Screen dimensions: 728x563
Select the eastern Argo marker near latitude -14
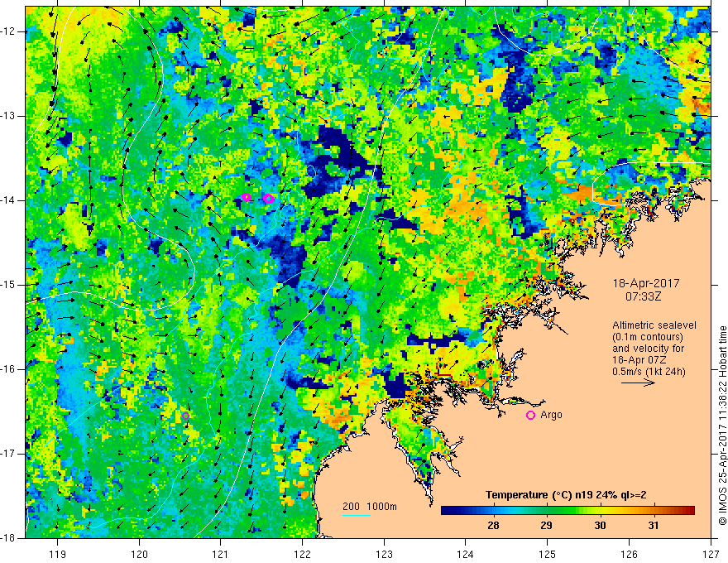click(x=268, y=199)
